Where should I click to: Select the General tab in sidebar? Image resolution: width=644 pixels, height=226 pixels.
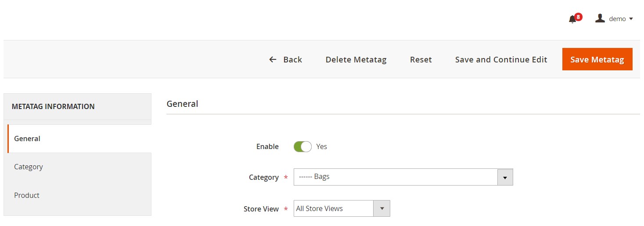(79, 139)
